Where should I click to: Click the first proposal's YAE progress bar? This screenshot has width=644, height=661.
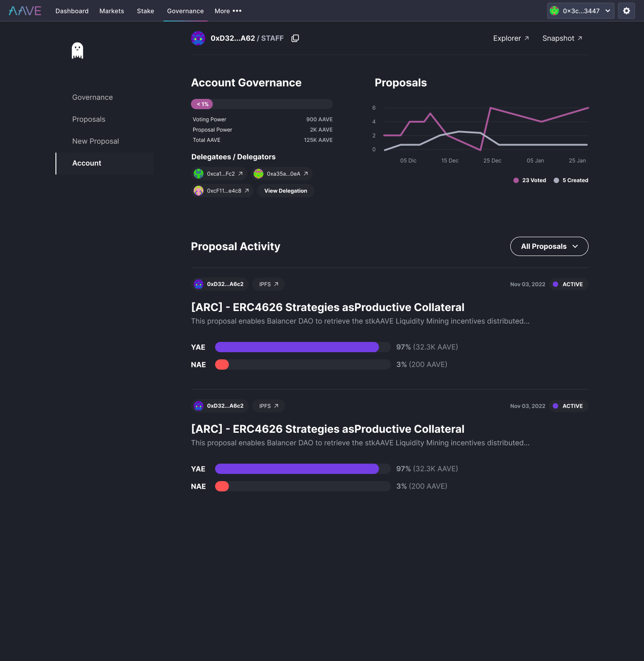303,347
